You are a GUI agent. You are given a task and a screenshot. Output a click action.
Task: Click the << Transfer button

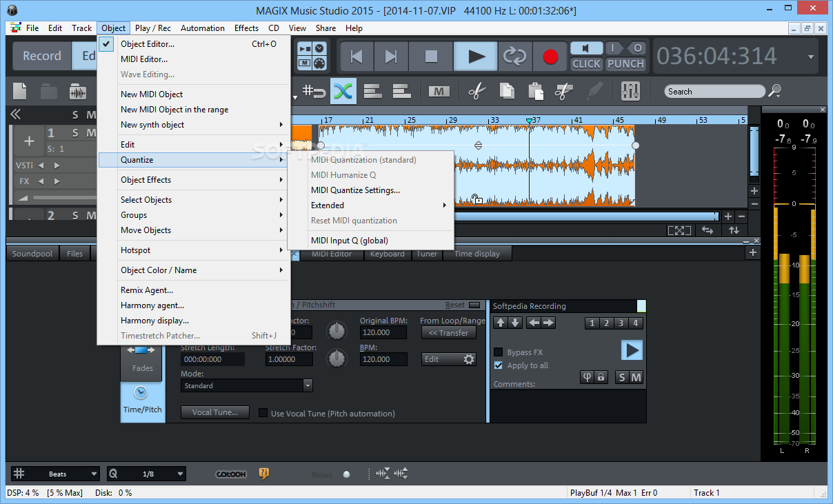click(448, 332)
